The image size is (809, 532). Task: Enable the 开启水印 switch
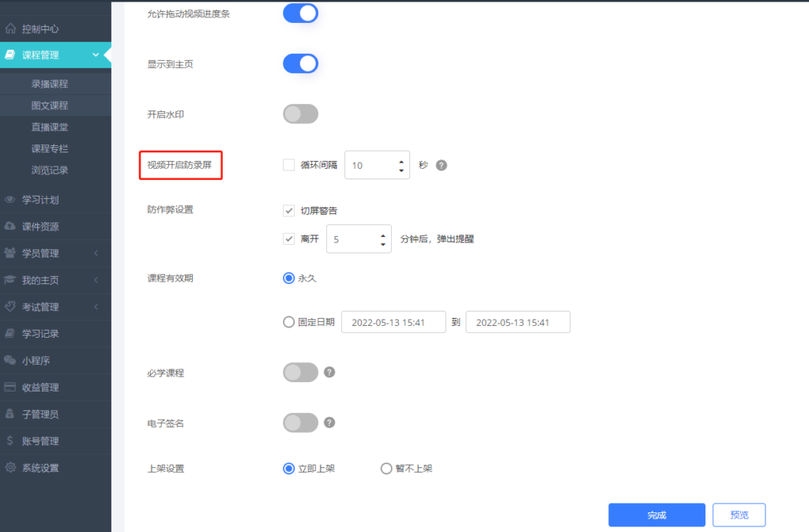click(300, 114)
